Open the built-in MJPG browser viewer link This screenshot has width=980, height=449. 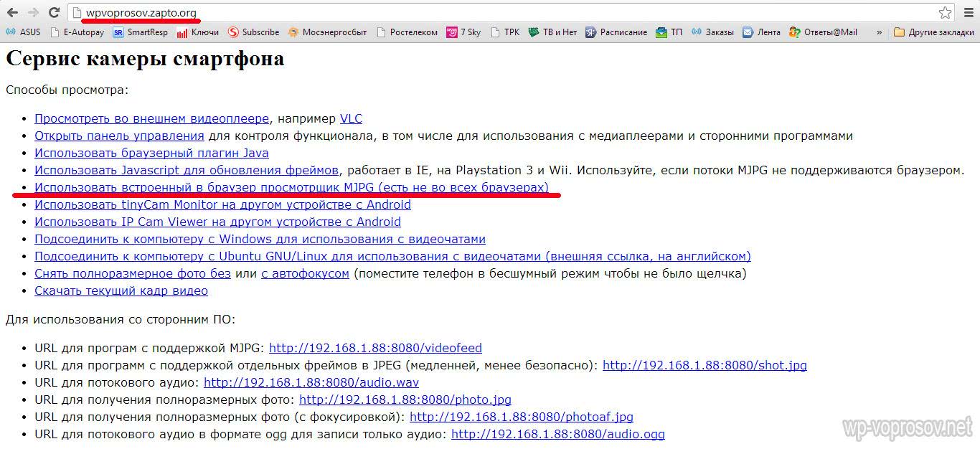tap(291, 188)
